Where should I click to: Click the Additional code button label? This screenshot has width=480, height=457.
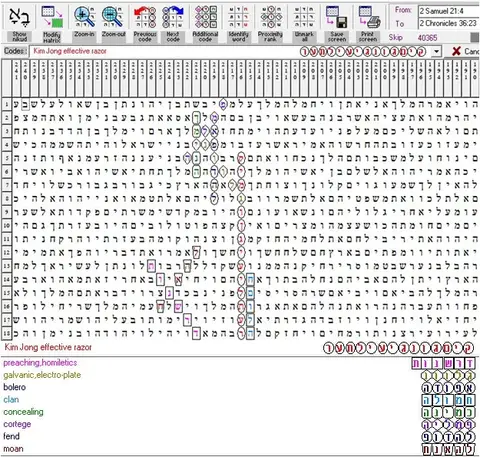tap(205, 37)
